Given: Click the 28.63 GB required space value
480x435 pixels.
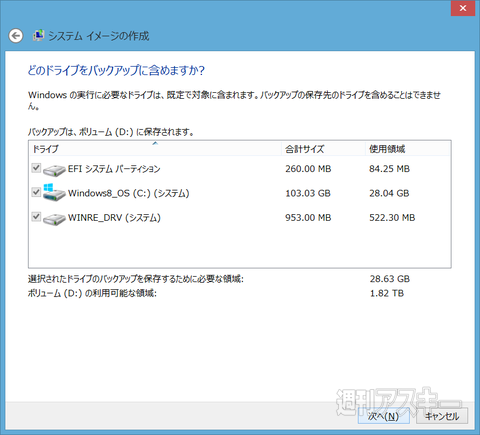Looking at the screenshot, I should point(390,279).
